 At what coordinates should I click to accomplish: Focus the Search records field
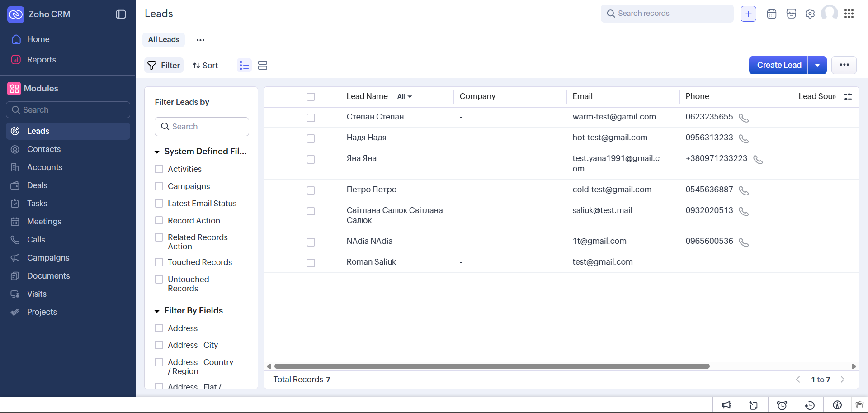(x=667, y=14)
